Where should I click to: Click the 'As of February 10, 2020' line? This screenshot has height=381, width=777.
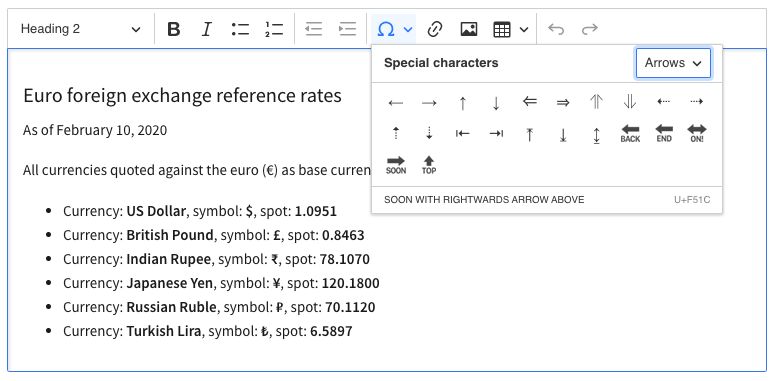(x=95, y=130)
